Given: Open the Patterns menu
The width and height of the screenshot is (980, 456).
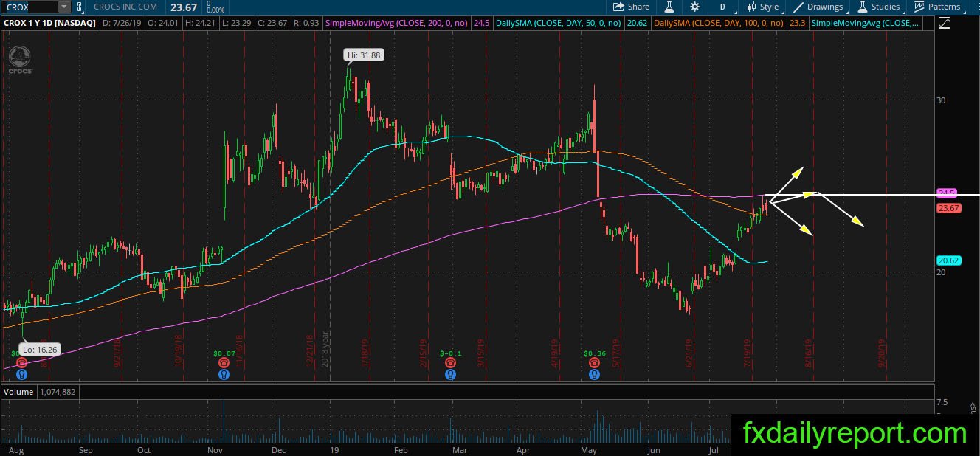Looking at the screenshot, I should click(x=937, y=7).
